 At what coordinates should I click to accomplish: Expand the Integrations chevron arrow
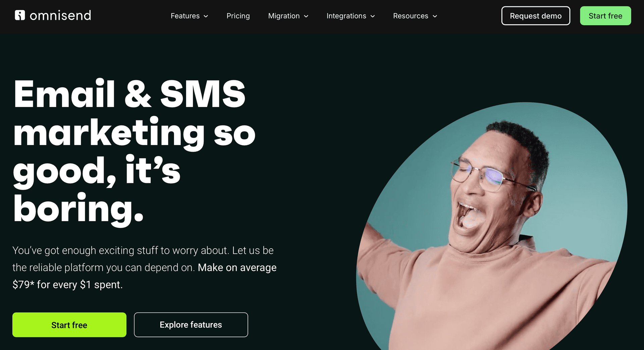372,16
